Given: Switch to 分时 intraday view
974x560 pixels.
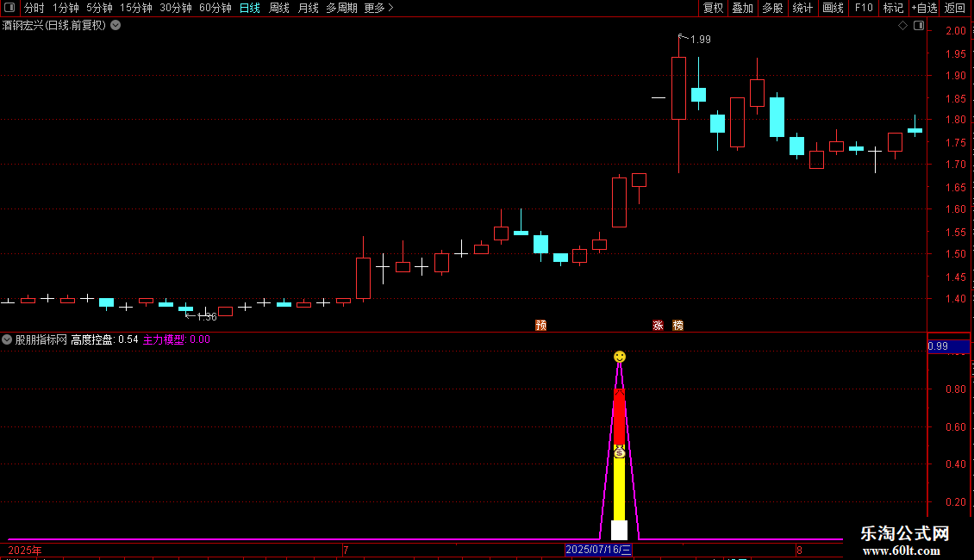Looking at the screenshot, I should pyautogui.click(x=34, y=8).
